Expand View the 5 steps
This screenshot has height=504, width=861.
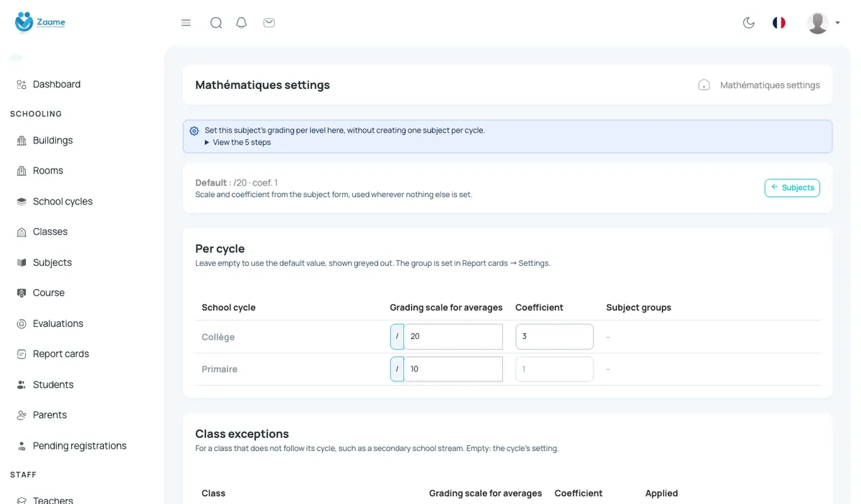coord(237,142)
